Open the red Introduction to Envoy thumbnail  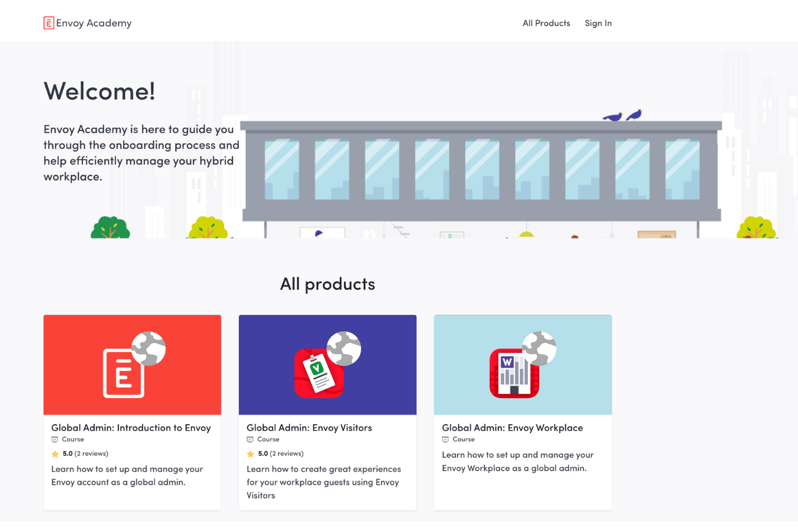[132, 365]
